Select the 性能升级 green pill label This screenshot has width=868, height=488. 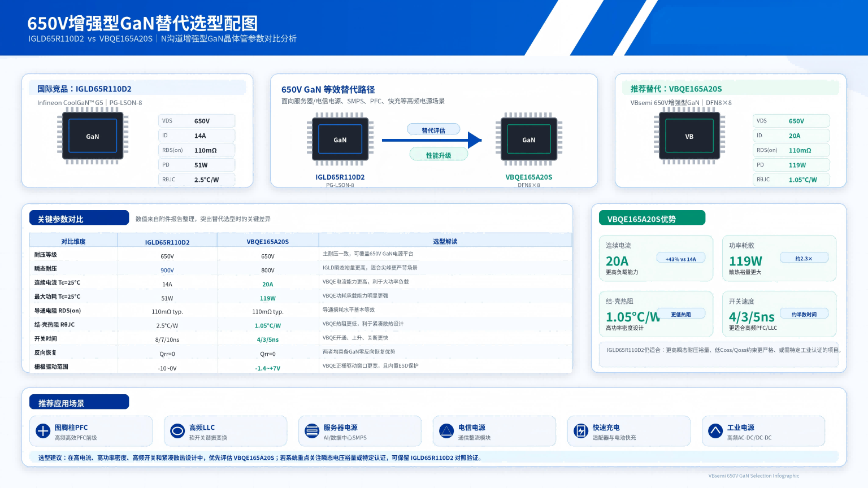(x=439, y=155)
